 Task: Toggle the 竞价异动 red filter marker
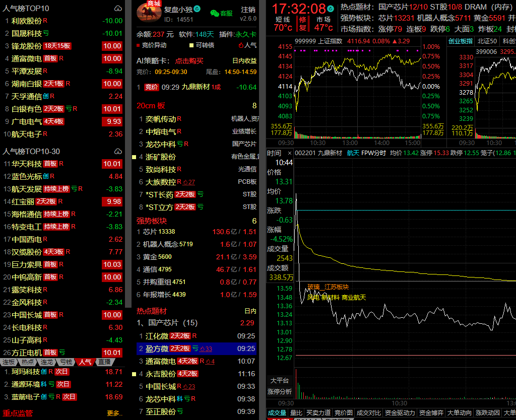click(x=139, y=45)
